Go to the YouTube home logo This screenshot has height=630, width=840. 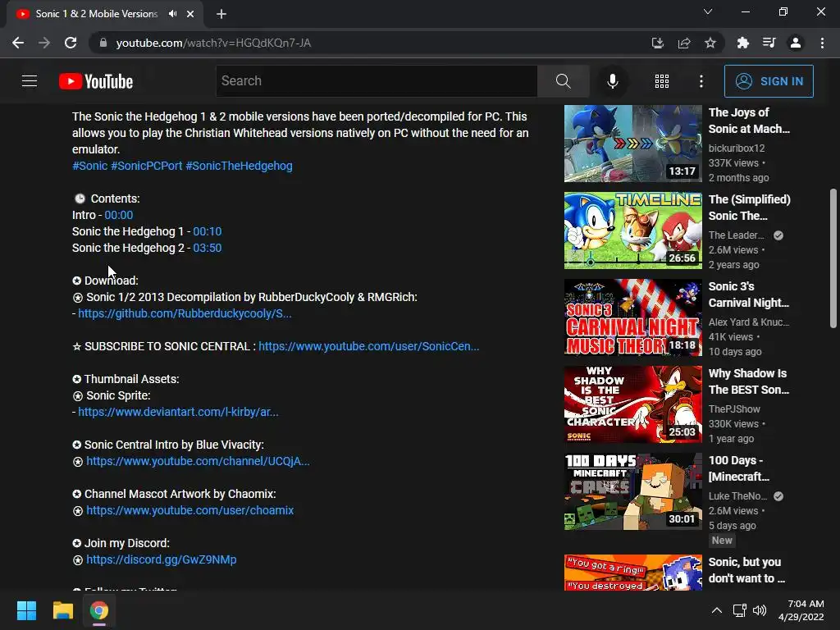pos(96,81)
